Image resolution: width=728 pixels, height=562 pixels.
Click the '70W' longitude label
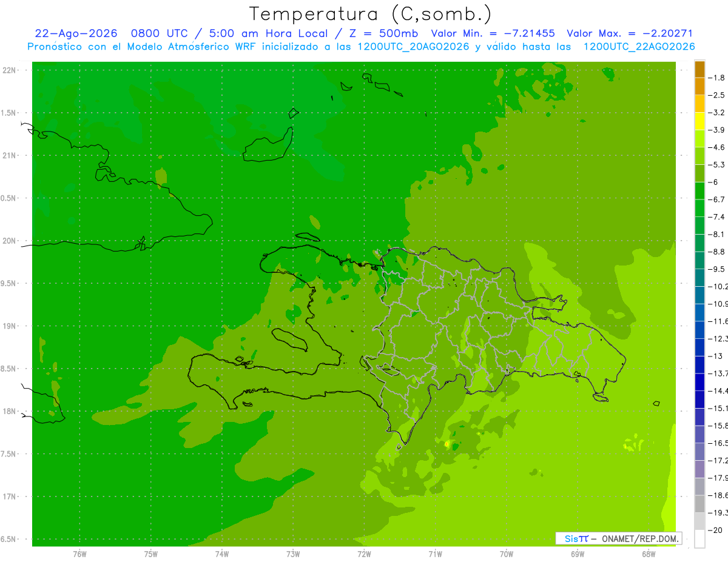(x=507, y=554)
